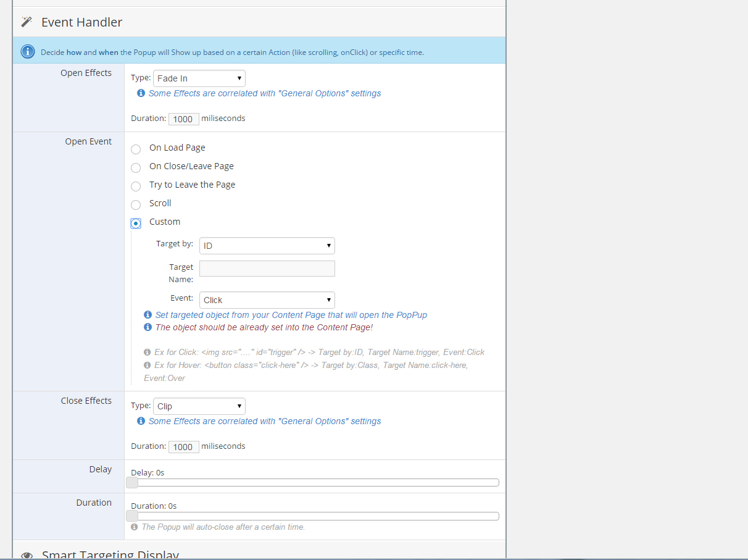Click info icon next to 'Set targeted object' hint
The image size is (748, 560).
148,315
